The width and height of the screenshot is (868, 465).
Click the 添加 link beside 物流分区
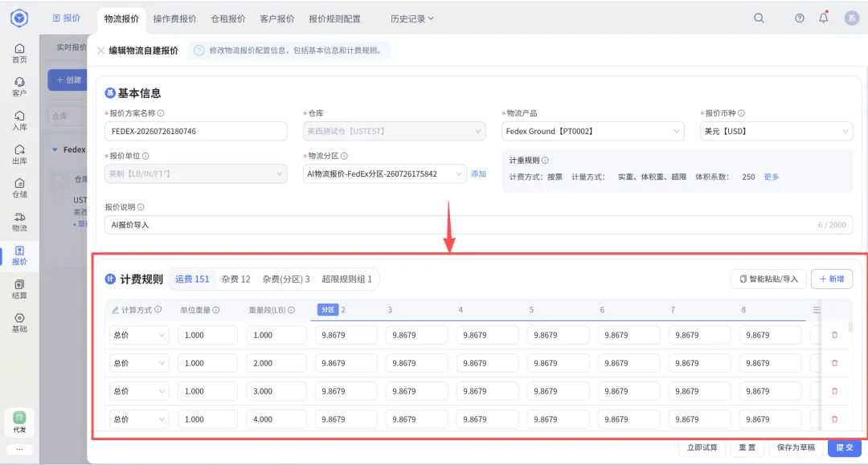coord(478,173)
